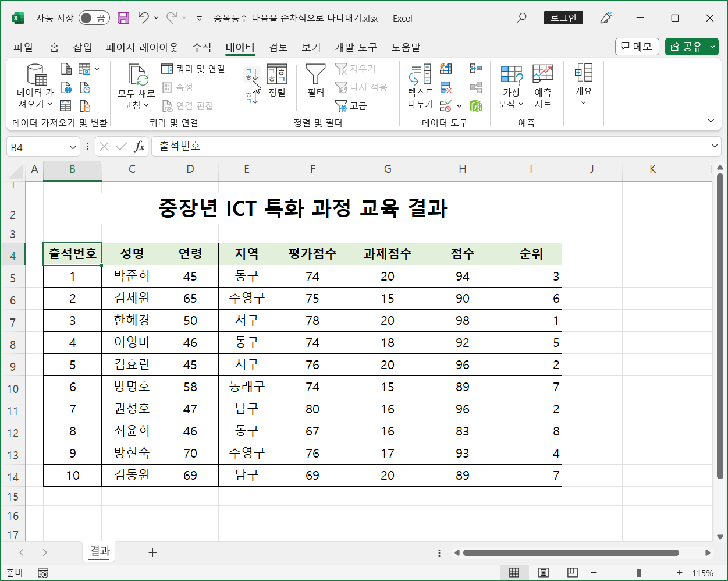
Task: Open Advanced filter (고급)
Action: [x=351, y=106]
